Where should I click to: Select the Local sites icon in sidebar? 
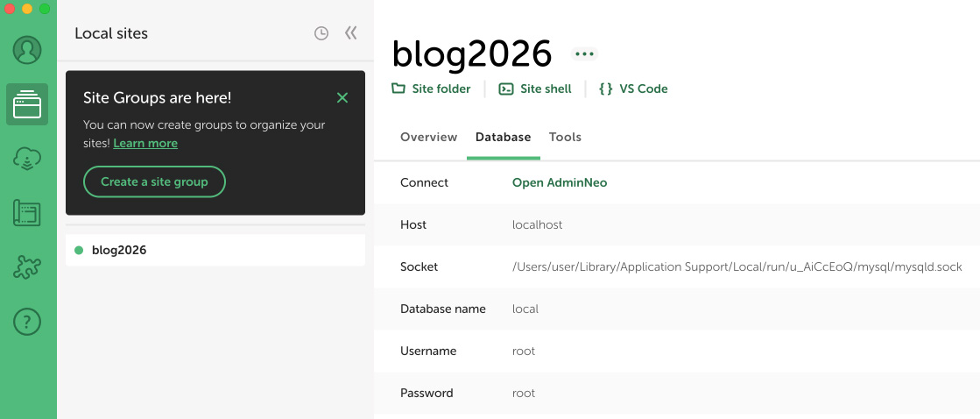27,105
